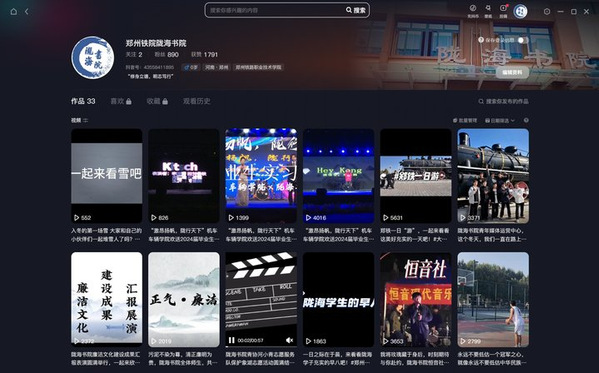Mute the playing clapperboard video
The height and width of the screenshot is (373, 599).
[x=290, y=340]
